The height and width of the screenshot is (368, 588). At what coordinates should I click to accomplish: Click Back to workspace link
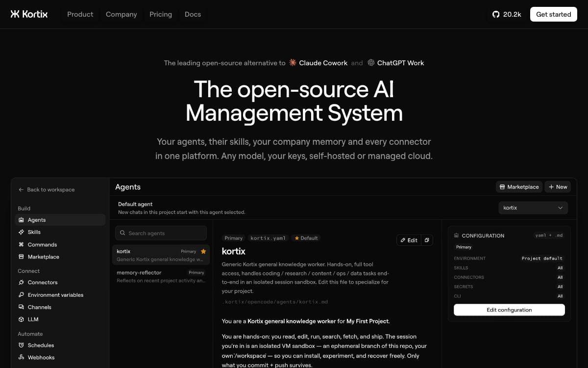[47, 189]
